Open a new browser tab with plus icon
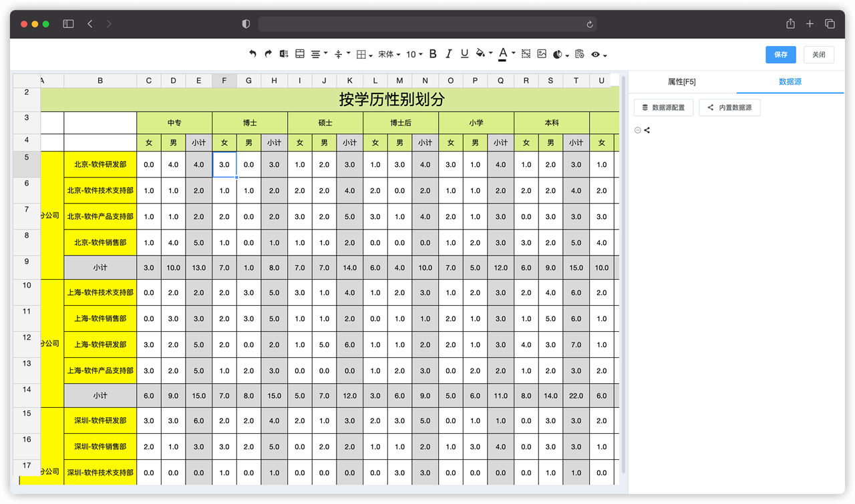855x504 pixels. [810, 24]
